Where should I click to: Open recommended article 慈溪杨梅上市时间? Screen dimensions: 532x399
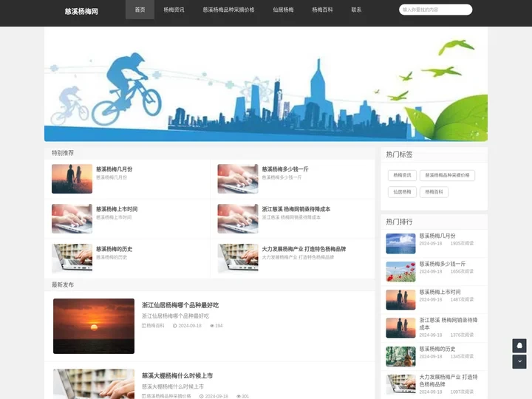click(117, 209)
